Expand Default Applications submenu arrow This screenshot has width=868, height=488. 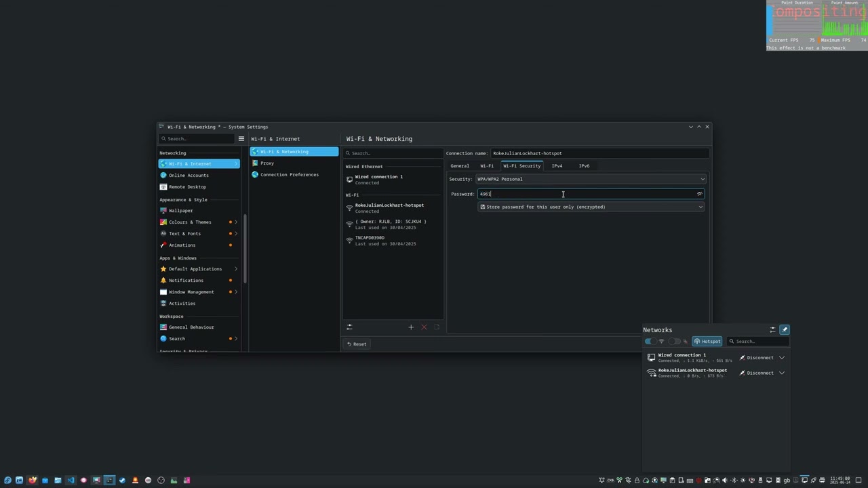(236, 269)
